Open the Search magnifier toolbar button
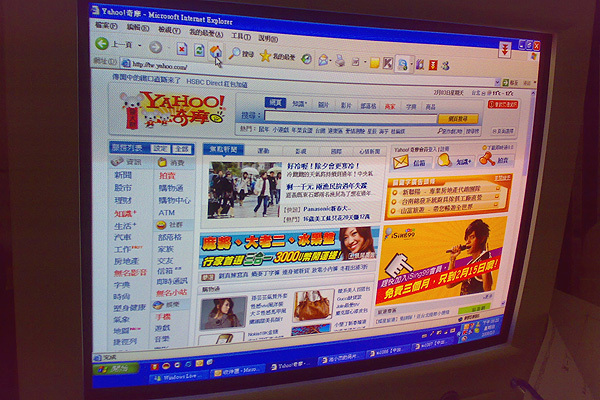The width and height of the screenshot is (600, 400). pos(241,54)
